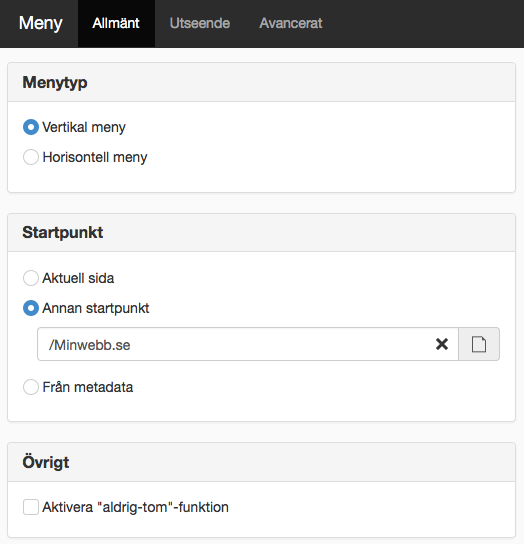Click the Menytyp panel heading
This screenshot has height=544, width=524.
click(x=55, y=83)
